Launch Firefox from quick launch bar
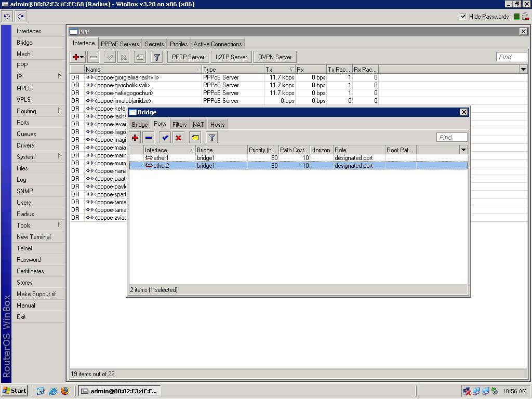The height and width of the screenshot is (399, 532). [65, 391]
